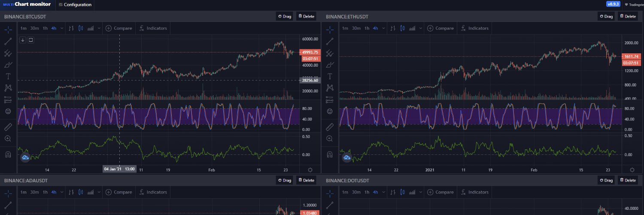This screenshot has height=215, width=644.
Task: Switch BTCUSDT chart to 30m interval
Action: (x=35, y=28)
